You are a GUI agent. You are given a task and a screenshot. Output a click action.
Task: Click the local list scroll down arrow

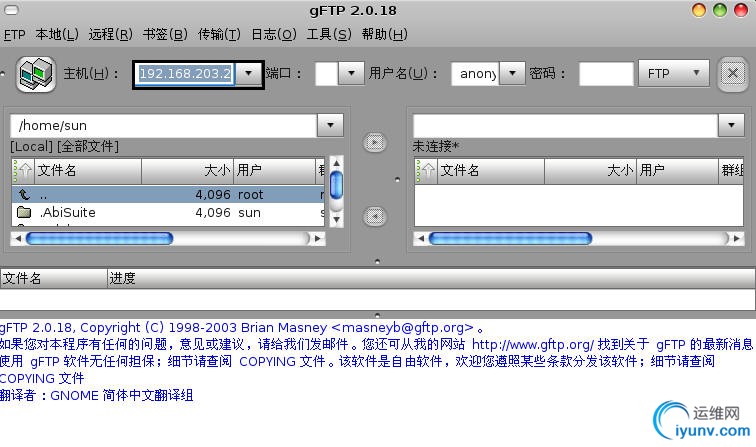pyautogui.click(x=337, y=219)
